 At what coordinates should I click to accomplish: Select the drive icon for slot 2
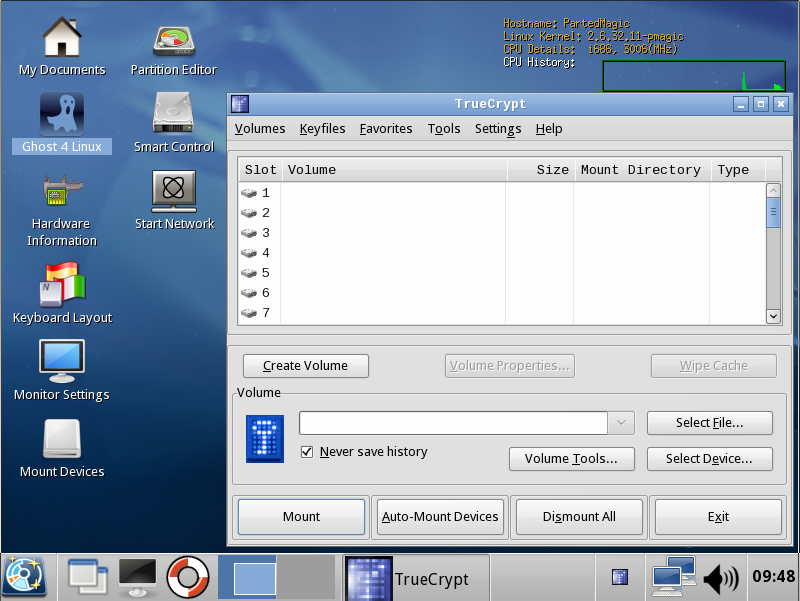pyautogui.click(x=249, y=213)
